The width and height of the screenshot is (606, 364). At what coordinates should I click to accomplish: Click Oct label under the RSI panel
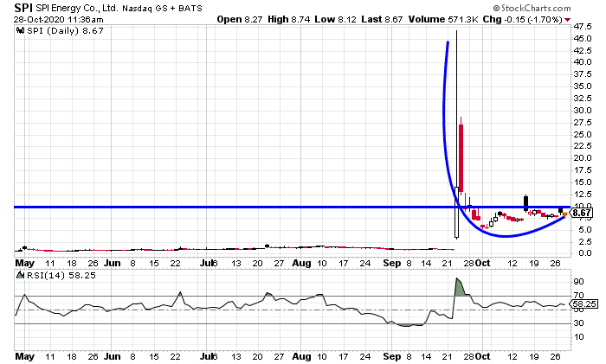[483, 357]
